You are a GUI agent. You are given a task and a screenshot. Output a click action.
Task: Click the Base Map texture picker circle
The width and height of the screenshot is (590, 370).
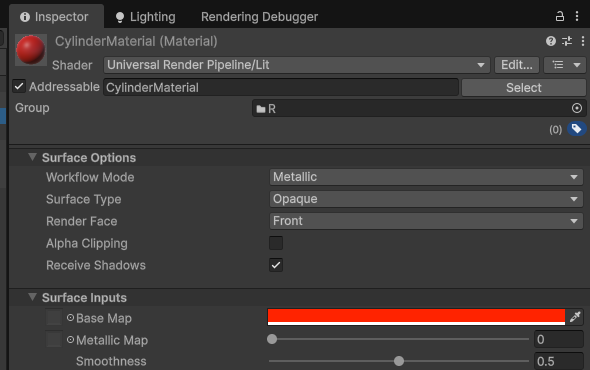(x=70, y=318)
